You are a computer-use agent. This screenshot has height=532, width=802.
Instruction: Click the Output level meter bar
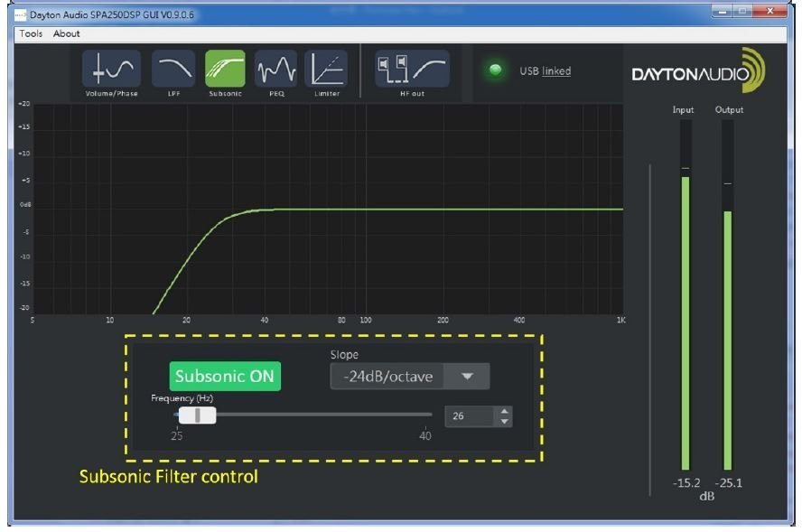click(x=727, y=295)
